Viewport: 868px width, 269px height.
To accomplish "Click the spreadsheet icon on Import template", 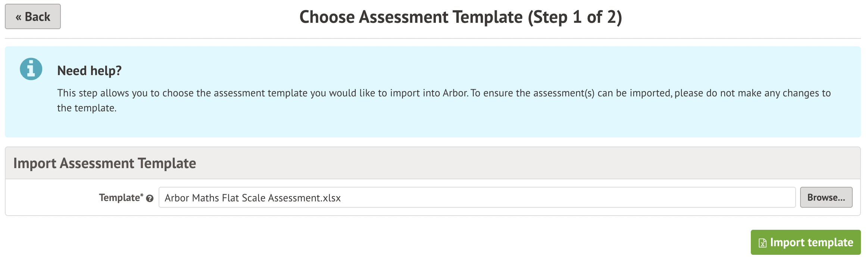I will [762, 243].
